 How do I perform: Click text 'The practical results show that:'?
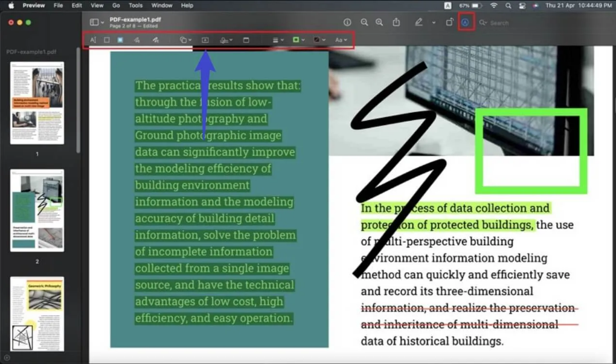click(217, 86)
